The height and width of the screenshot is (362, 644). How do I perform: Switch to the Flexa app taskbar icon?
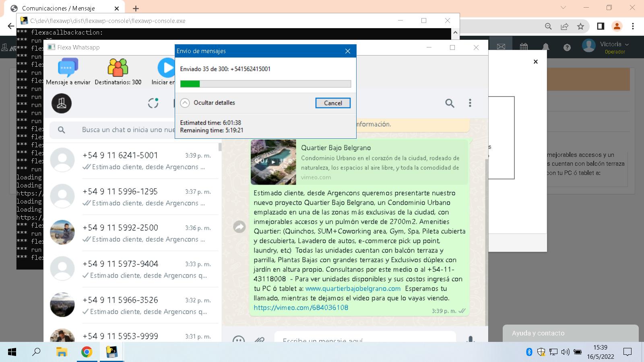click(x=111, y=352)
